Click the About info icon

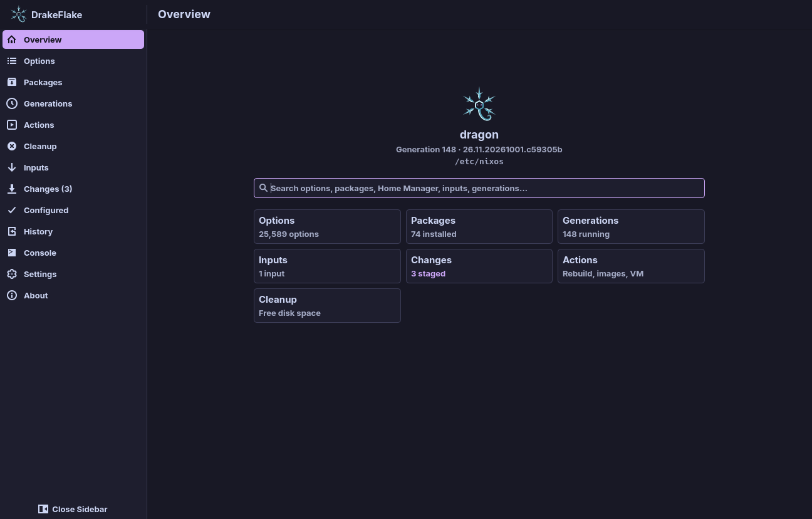click(12, 295)
